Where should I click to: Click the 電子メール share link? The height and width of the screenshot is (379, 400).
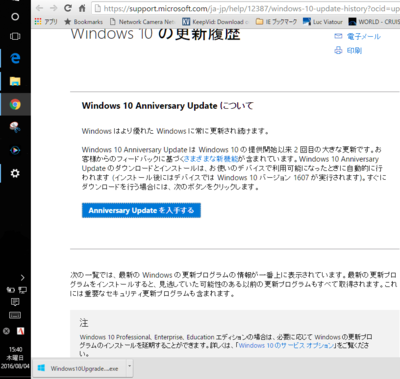pyautogui.click(x=357, y=36)
